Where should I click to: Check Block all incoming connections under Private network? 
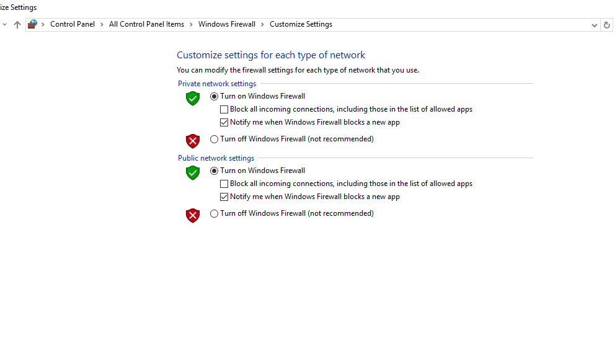click(x=224, y=109)
